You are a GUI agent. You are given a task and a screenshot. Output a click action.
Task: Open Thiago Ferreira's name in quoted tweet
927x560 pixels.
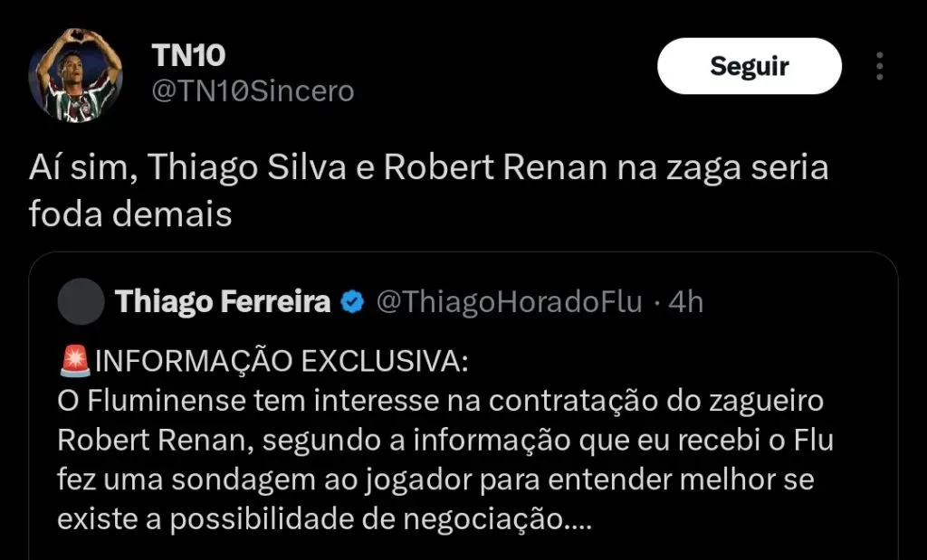(x=223, y=302)
